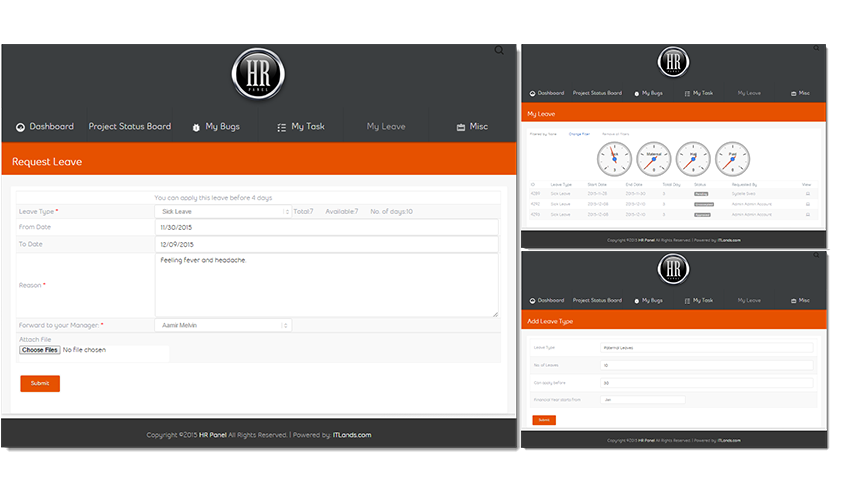Open view icon for leave row 4292

(808, 204)
